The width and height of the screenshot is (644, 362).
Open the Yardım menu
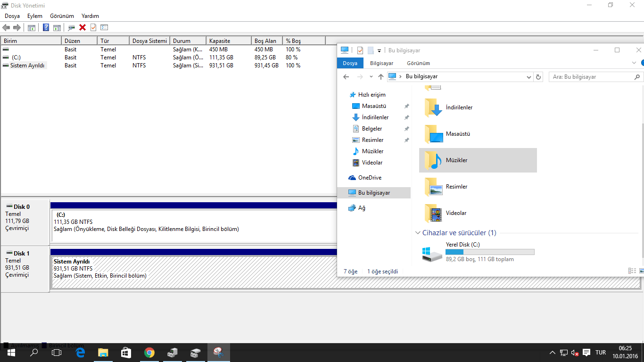[x=90, y=16]
